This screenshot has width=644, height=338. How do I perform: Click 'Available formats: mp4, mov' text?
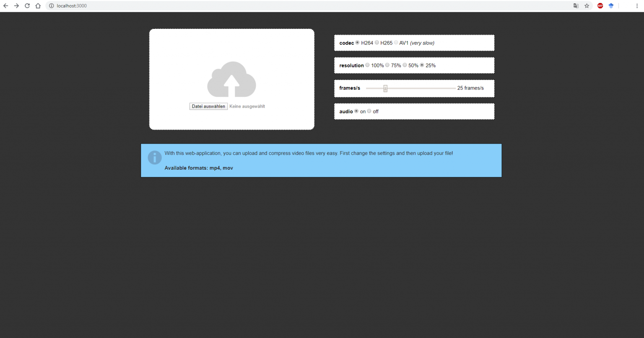coord(199,168)
